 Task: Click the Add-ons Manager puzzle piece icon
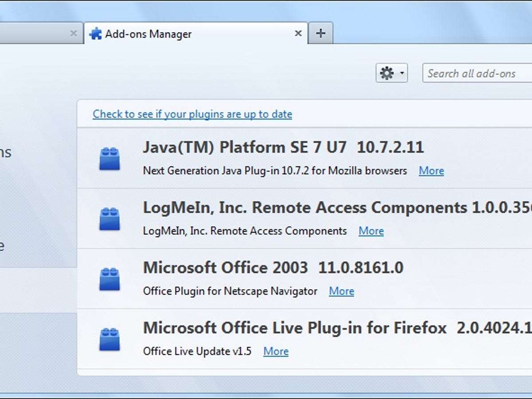tap(95, 34)
